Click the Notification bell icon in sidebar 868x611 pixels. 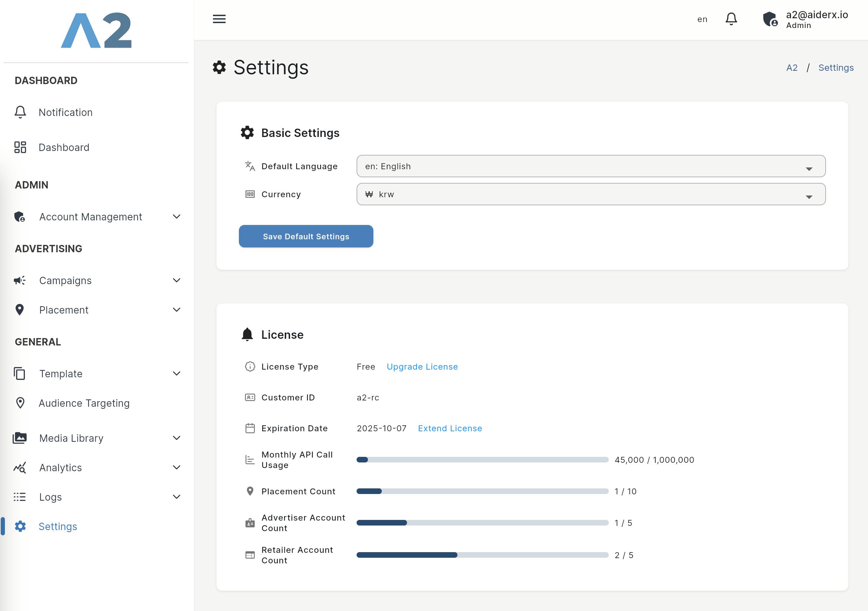coord(20,112)
